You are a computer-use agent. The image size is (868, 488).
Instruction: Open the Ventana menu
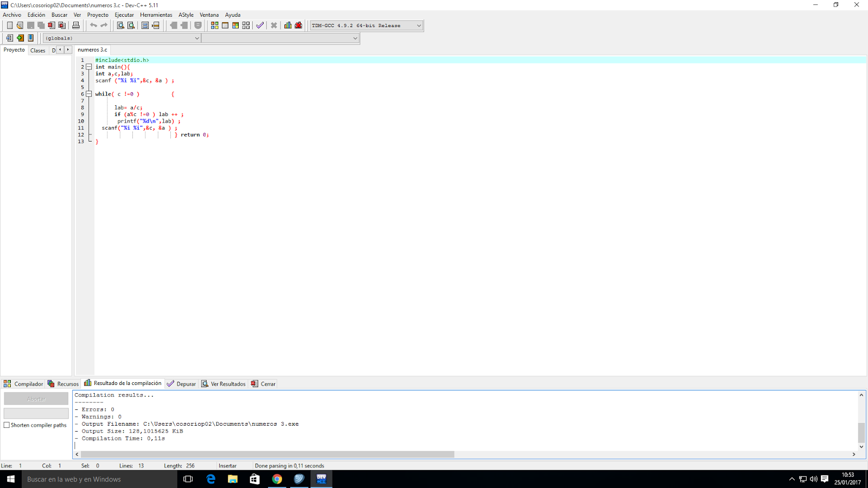[209, 15]
